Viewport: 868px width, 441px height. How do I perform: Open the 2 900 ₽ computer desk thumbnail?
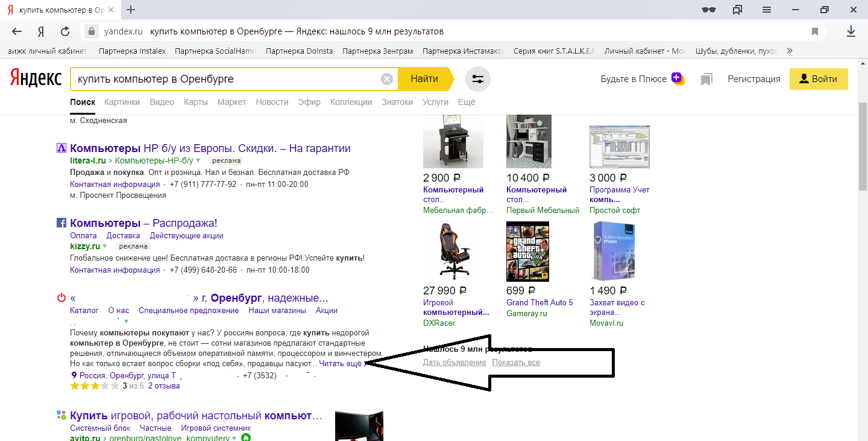[453, 141]
